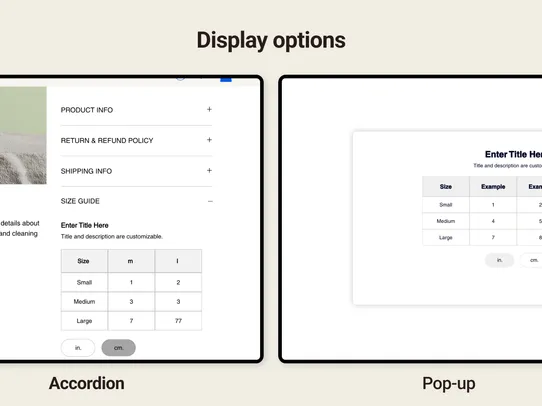Click the value 7 in pop-up Large row
542x406 pixels.
tap(493, 238)
